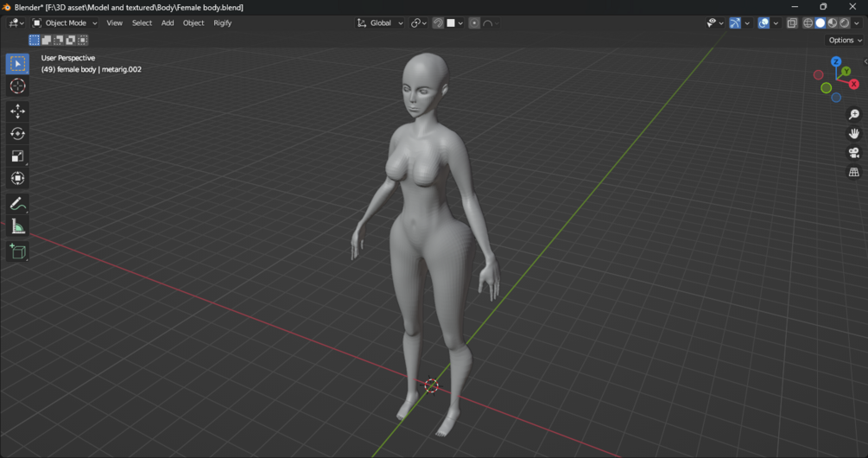This screenshot has width=868, height=458.
Task: Switch to material preview shading
Action: tap(833, 22)
